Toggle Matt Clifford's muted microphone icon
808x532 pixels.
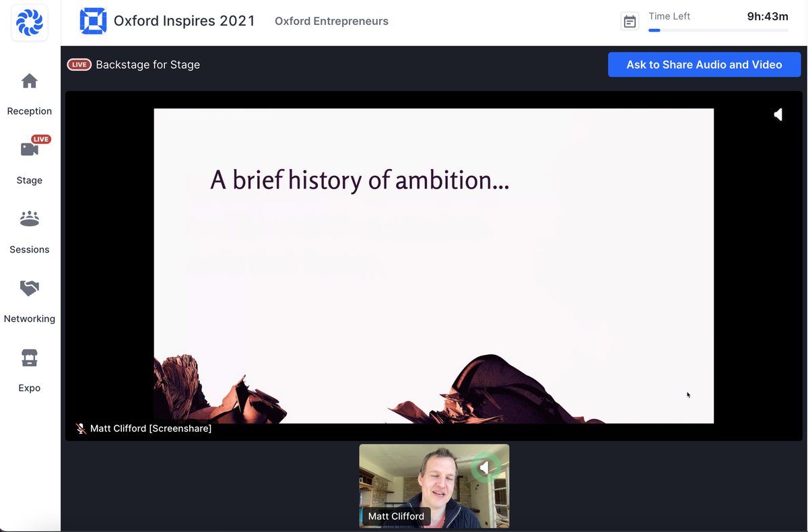point(80,428)
